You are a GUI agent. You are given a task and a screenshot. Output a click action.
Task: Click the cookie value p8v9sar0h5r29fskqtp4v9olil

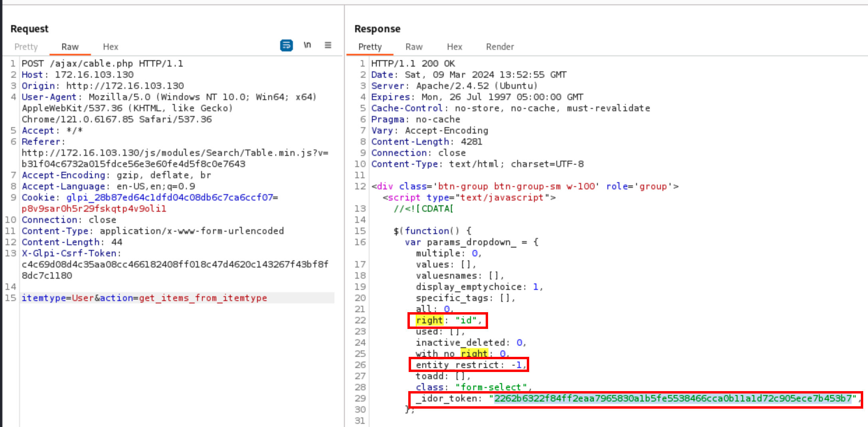[x=94, y=209]
